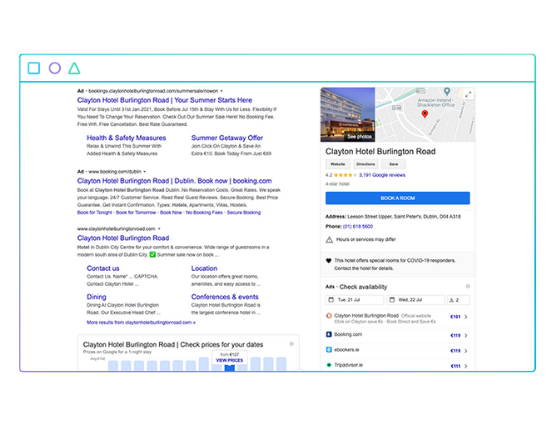Click the ebookers.ie logo icon

click(x=329, y=350)
